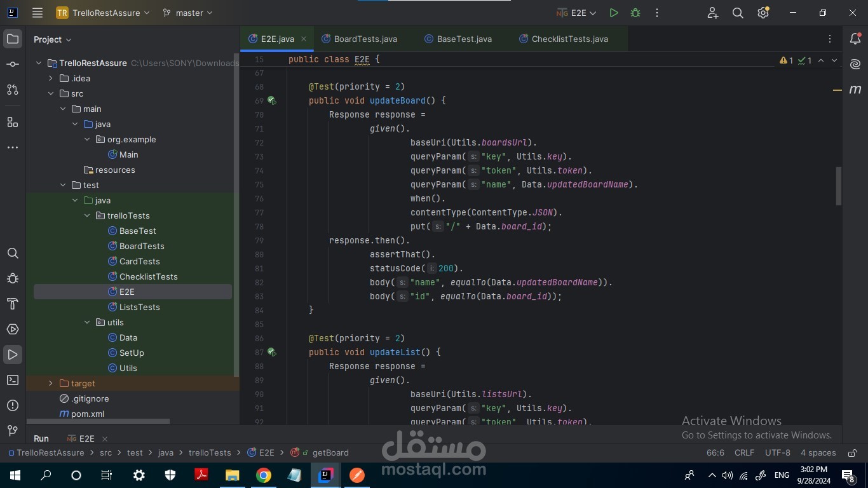Image resolution: width=868 pixels, height=488 pixels.
Task: Open IDE settings gear
Action: click(763, 13)
